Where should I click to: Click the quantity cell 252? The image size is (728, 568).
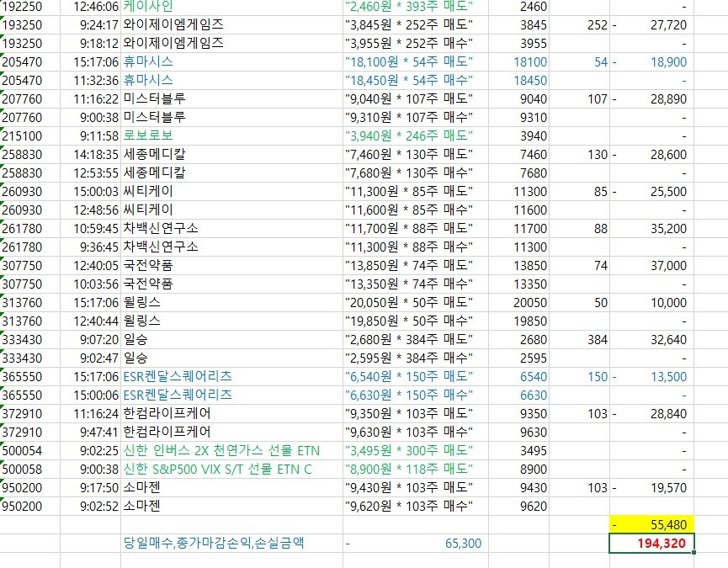click(579, 24)
